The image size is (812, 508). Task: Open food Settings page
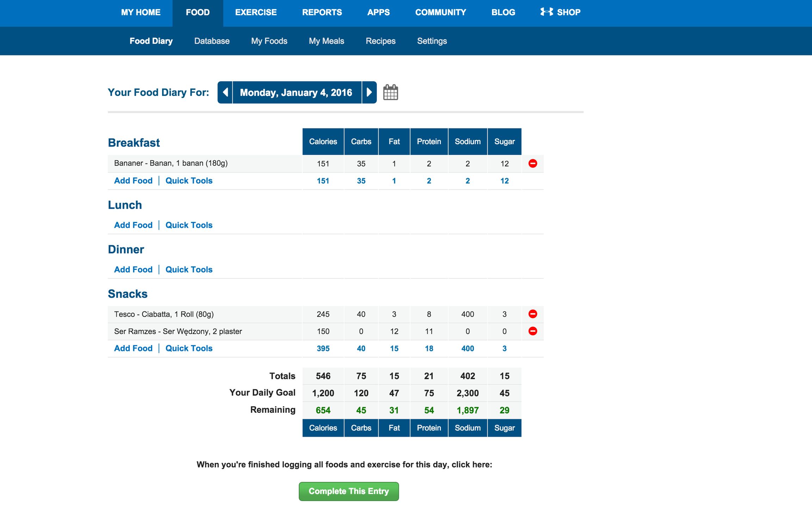click(432, 41)
